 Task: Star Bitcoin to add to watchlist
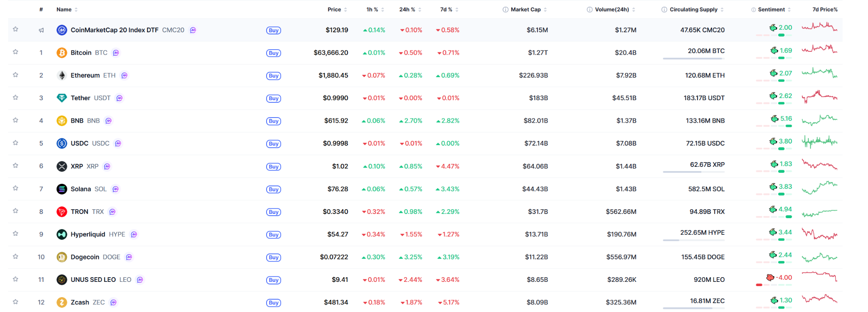pos(15,52)
